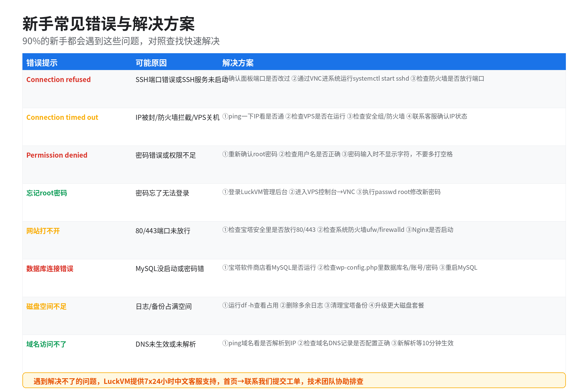Select the 忘记root密码 error label

tap(47, 193)
